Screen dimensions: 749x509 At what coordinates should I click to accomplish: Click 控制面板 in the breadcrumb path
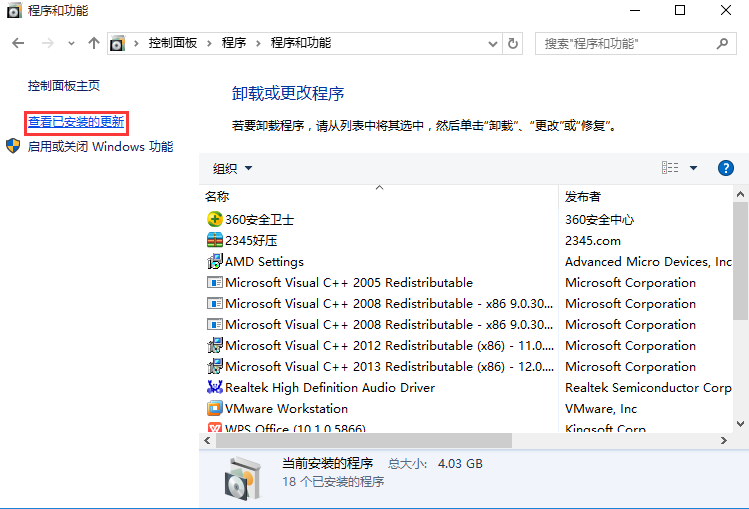point(173,43)
